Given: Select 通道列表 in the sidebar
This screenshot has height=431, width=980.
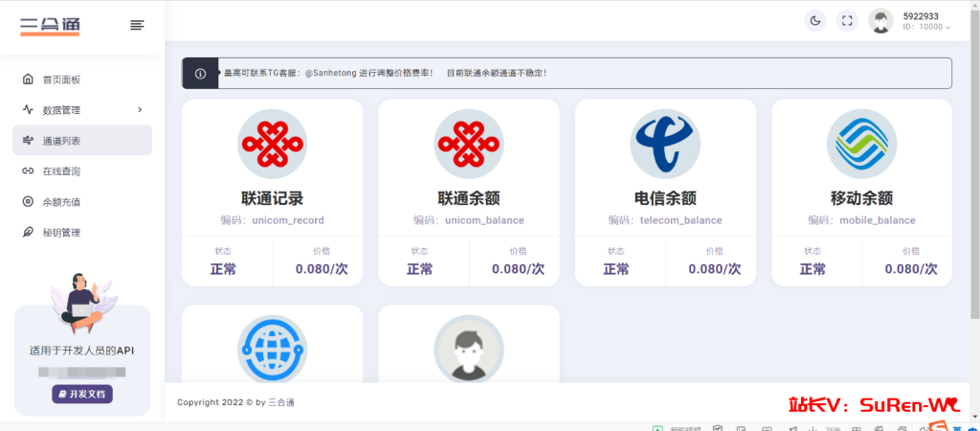Looking at the screenshot, I should pos(82,140).
